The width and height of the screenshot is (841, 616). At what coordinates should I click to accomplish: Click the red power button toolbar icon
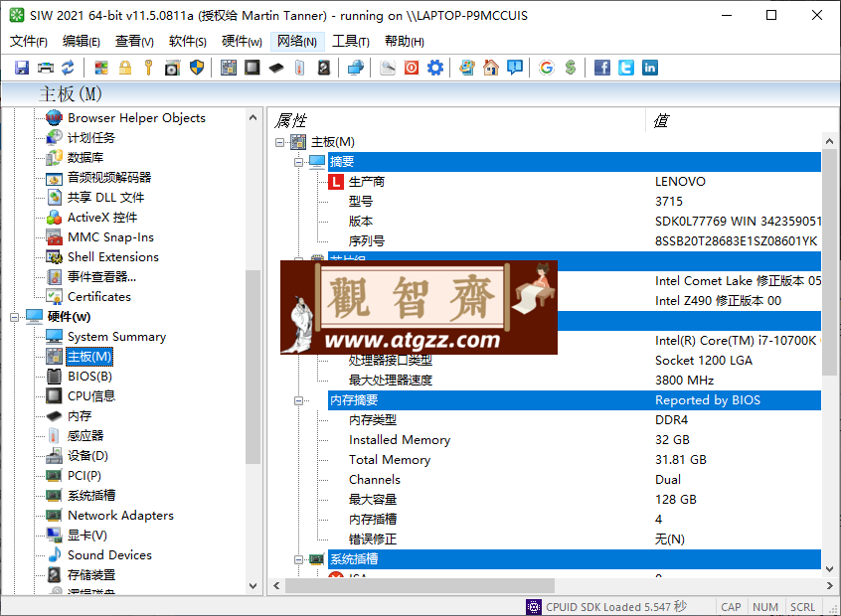(412, 68)
